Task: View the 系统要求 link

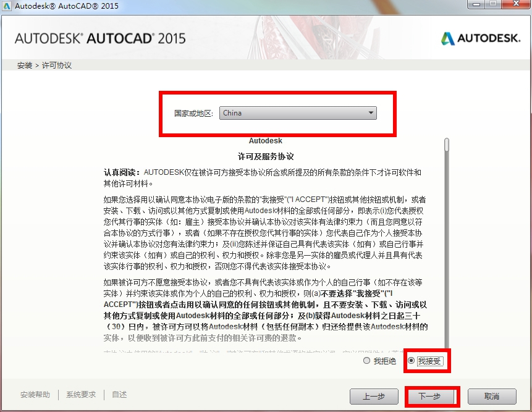Action: (80, 395)
